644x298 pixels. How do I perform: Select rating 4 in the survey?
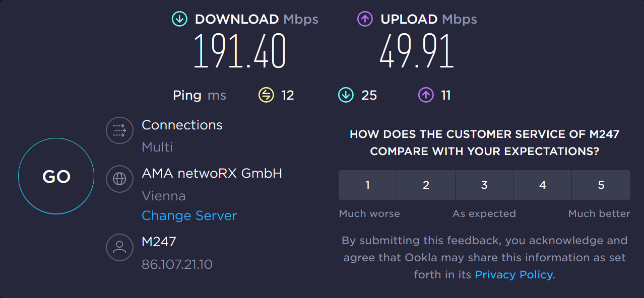[543, 185]
